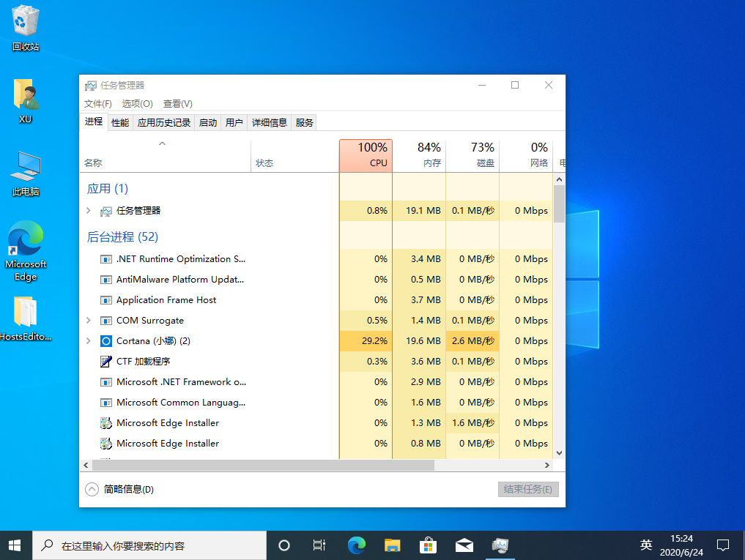Expand the 任务管理器 process entry

(89, 210)
